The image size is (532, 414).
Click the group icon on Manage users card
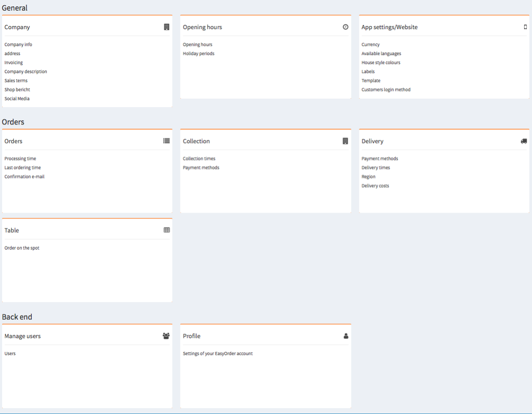[166, 335]
